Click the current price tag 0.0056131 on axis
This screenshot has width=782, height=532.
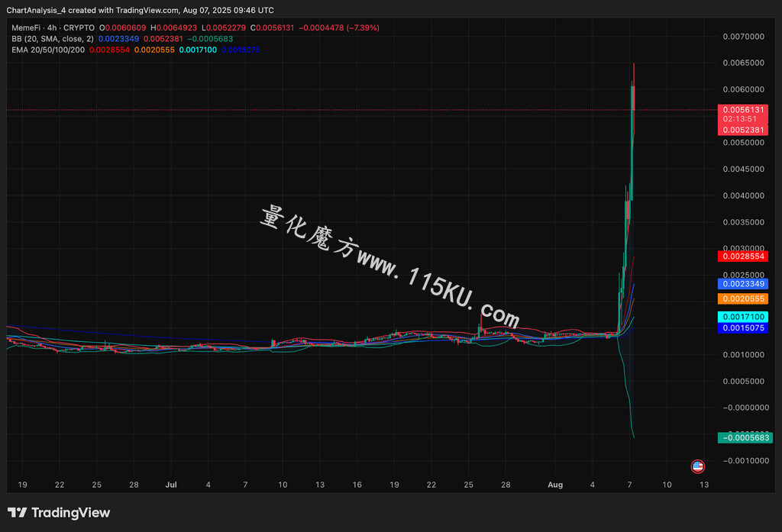click(743, 110)
